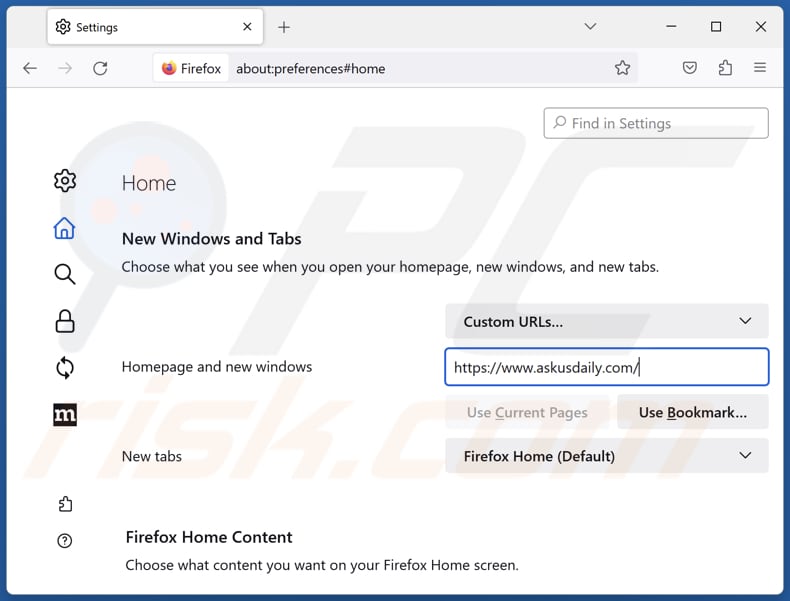The image size is (790, 601).
Task: Open the list all tabs chevron
Action: tap(590, 27)
